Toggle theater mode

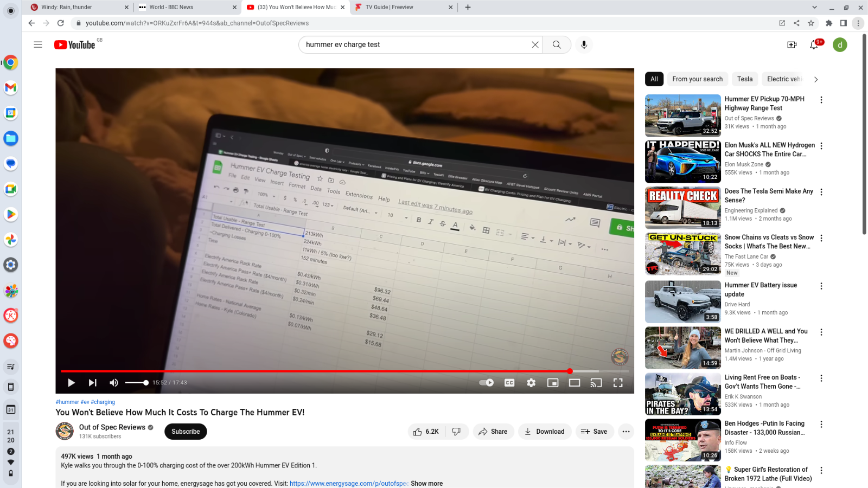pyautogui.click(x=575, y=383)
